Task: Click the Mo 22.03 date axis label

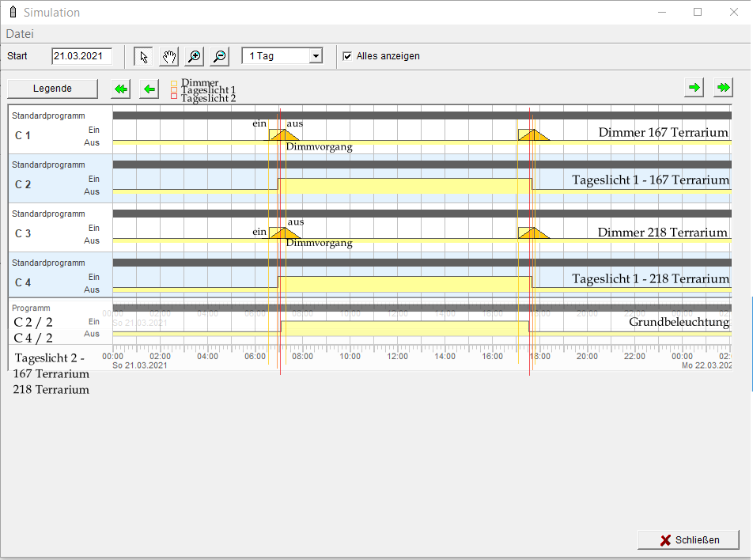Action: click(707, 365)
